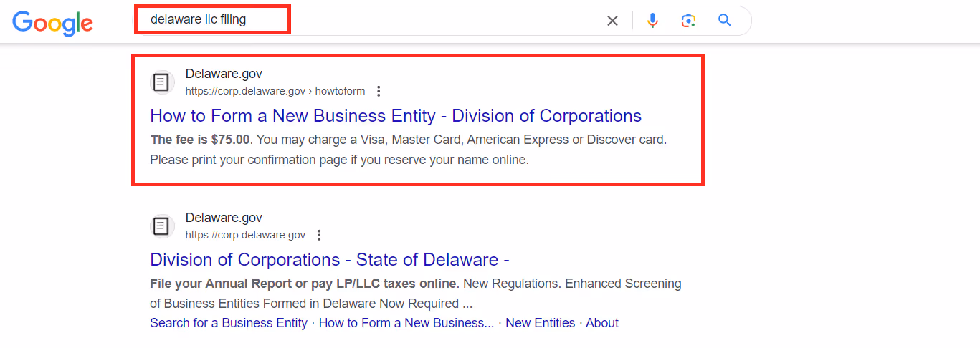Start voice search with microphone icon
The image size is (980, 348).
click(652, 21)
